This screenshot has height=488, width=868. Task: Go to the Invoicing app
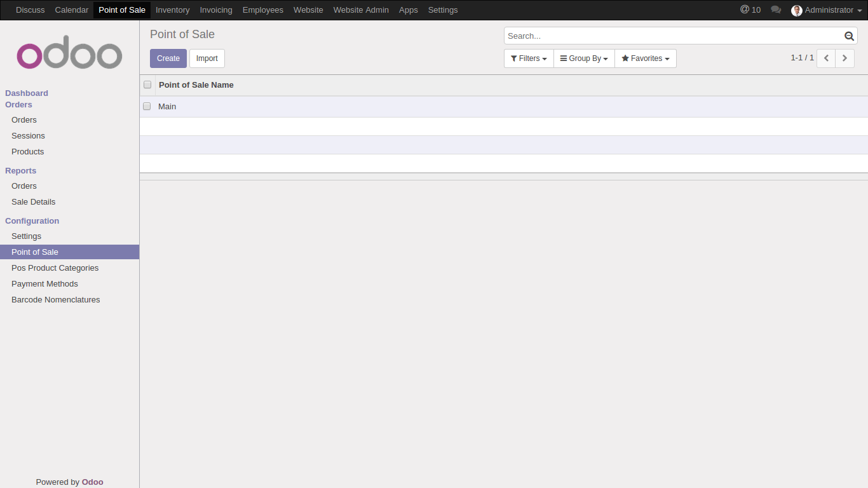click(216, 10)
